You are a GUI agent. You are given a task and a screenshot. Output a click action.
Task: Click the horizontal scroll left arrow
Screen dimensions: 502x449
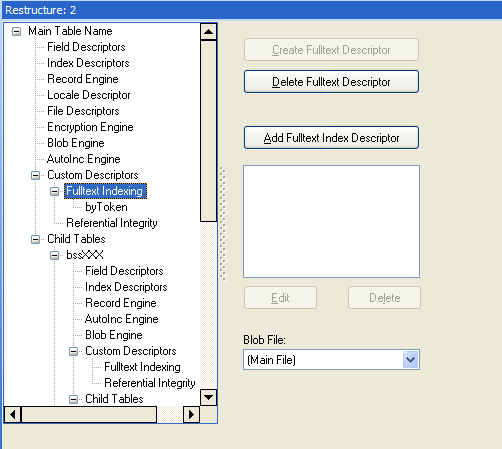[13, 415]
